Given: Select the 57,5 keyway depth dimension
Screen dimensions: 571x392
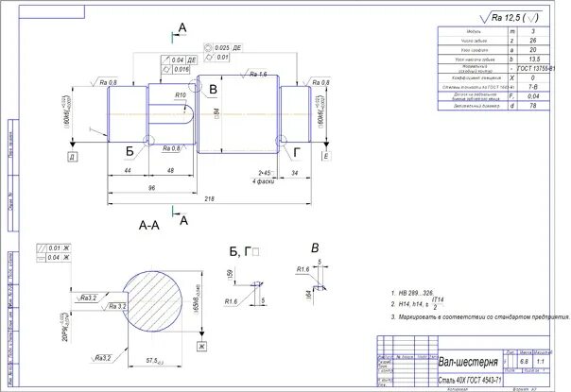Looking at the screenshot, I should point(155,361).
